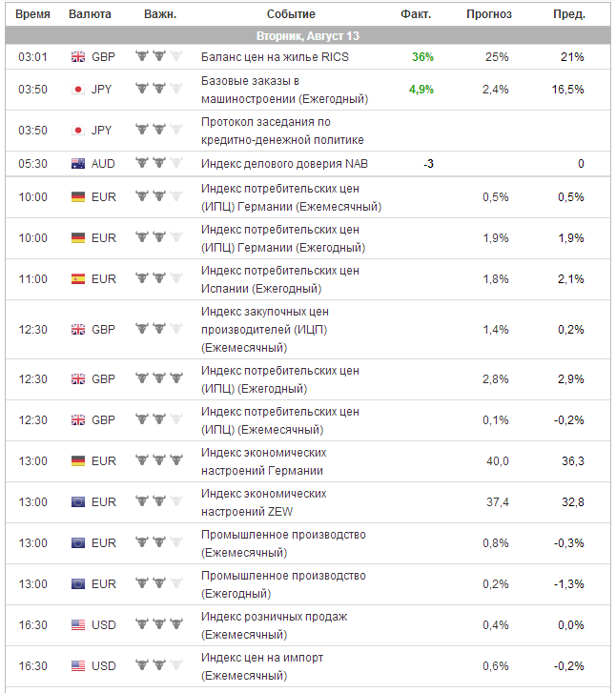Viewport: 616px width, 693px height.
Task: Click the importance bulls for Баланс цен на жилье RICS
Action: (x=158, y=57)
